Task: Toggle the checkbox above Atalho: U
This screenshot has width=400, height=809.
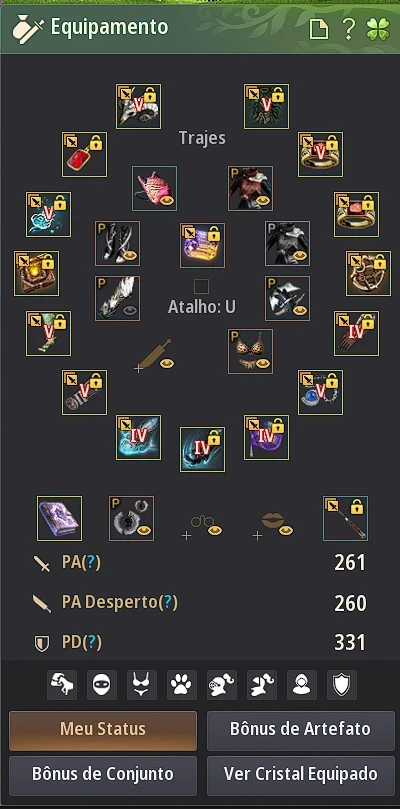Action: point(201,286)
